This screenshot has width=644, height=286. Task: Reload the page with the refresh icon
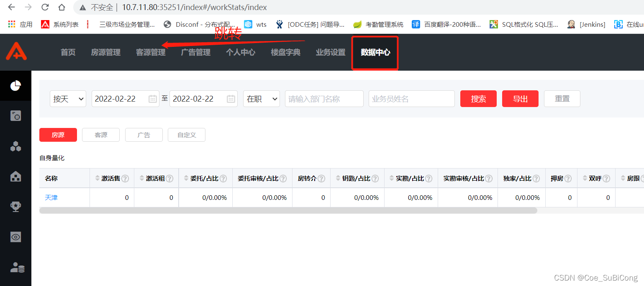pyautogui.click(x=45, y=7)
